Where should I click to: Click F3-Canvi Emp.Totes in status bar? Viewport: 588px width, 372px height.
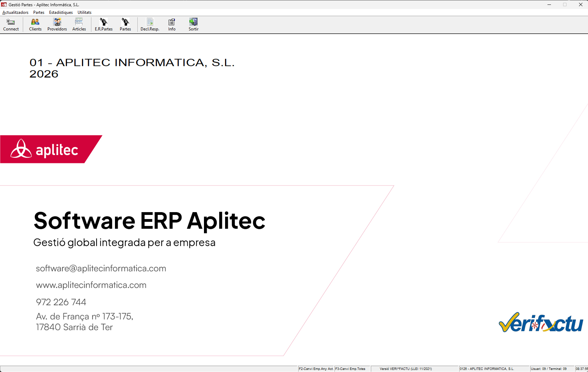(353, 369)
